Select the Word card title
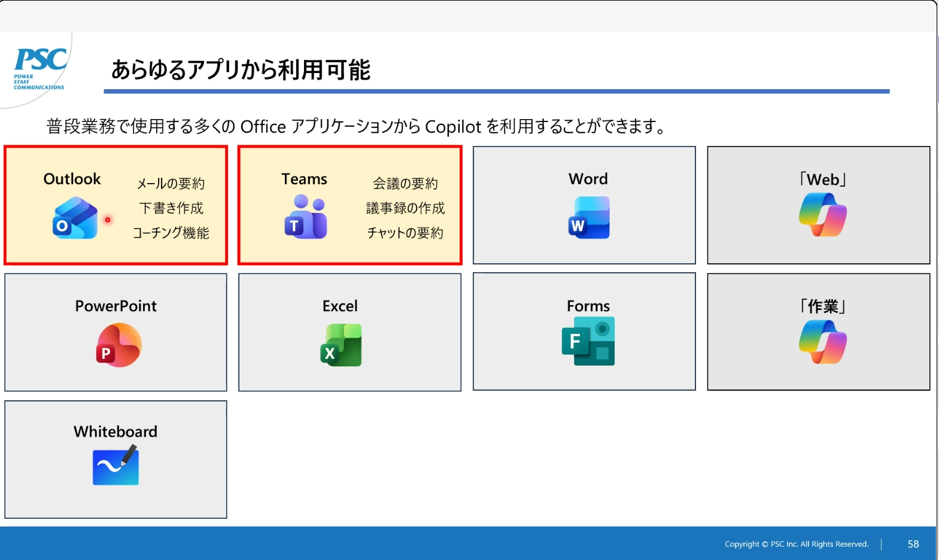 [588, 179]
